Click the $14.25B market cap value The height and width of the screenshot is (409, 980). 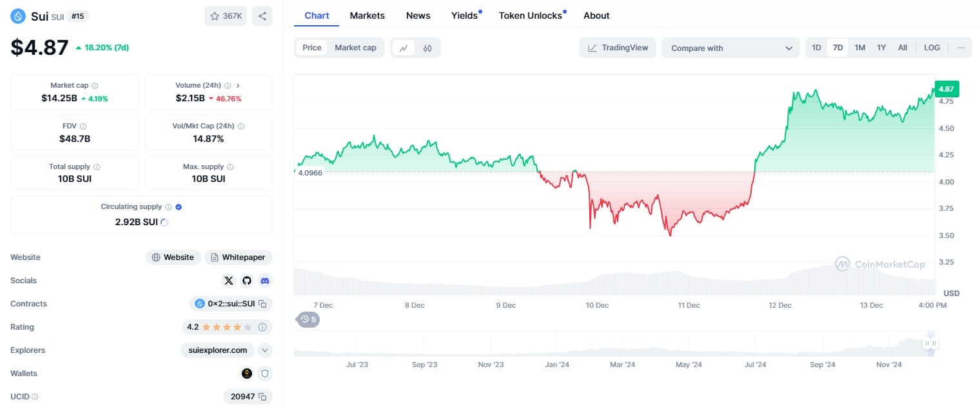pyautogui.click(x=59, y=98)
